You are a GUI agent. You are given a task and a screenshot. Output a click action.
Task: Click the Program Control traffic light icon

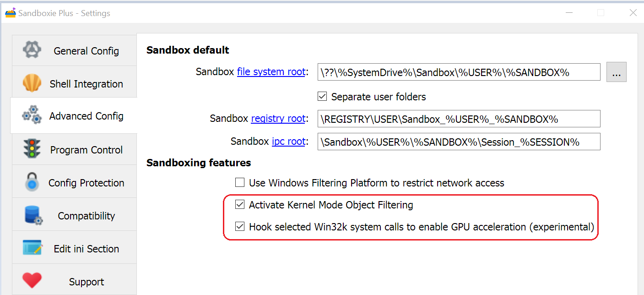pyautogui.click(x=32, y=149)
